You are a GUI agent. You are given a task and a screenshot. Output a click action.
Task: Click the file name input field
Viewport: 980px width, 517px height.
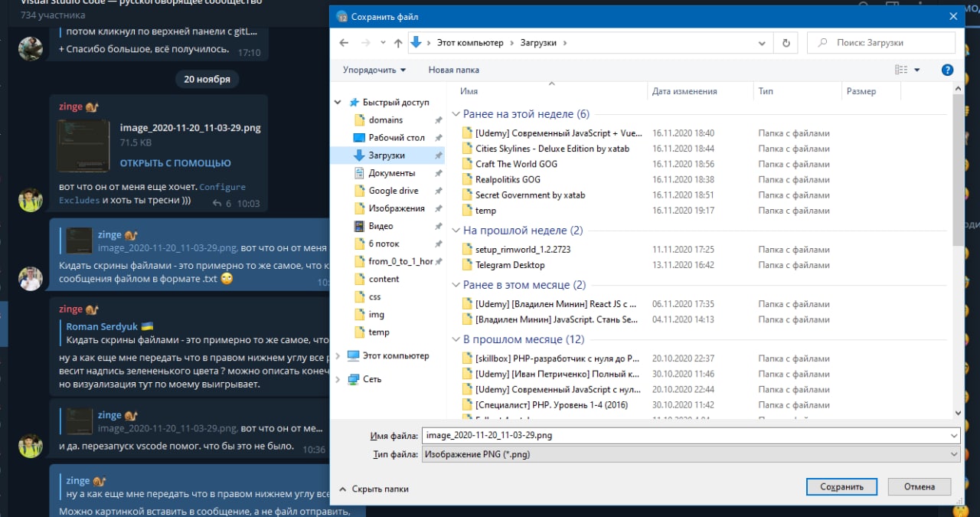point(684,436)
